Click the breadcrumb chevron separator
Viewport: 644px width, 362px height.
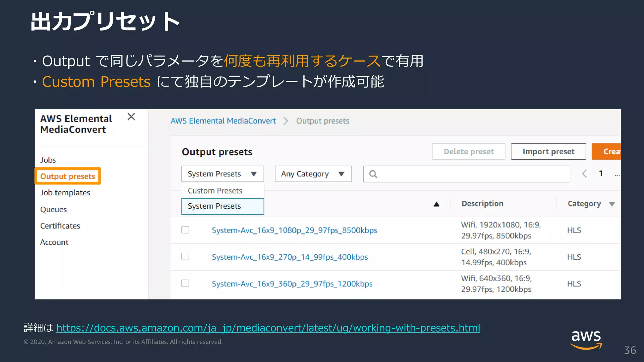tap(286, 121)
